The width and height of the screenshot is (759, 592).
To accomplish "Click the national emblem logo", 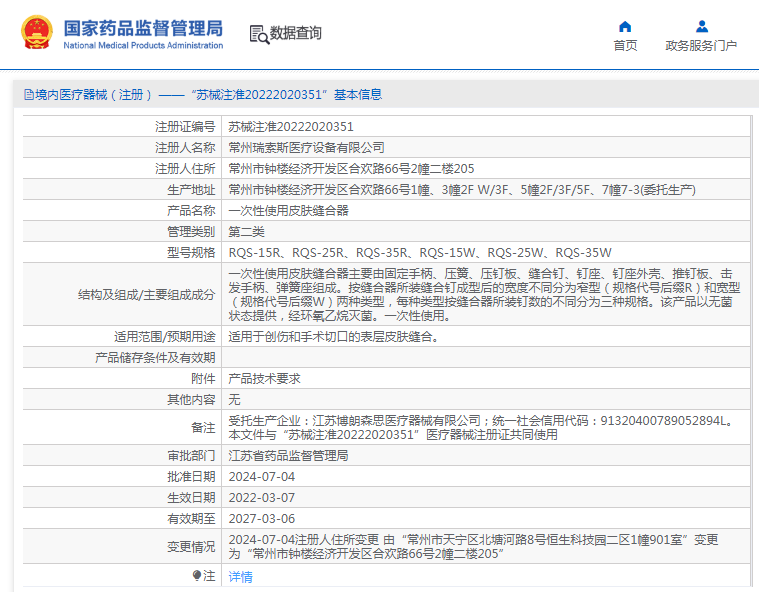I will [37, 32].
